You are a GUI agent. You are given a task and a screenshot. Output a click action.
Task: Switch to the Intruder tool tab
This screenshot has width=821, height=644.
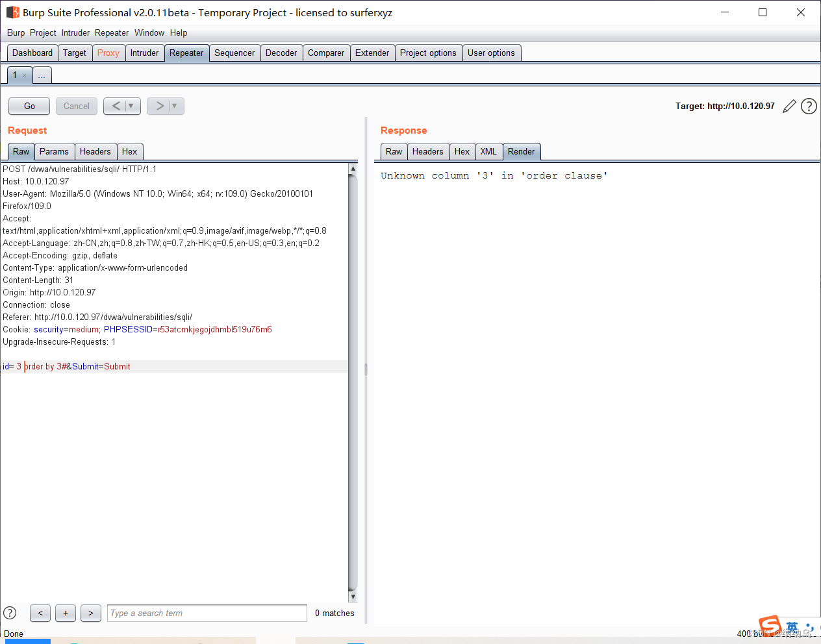[144, 53]
